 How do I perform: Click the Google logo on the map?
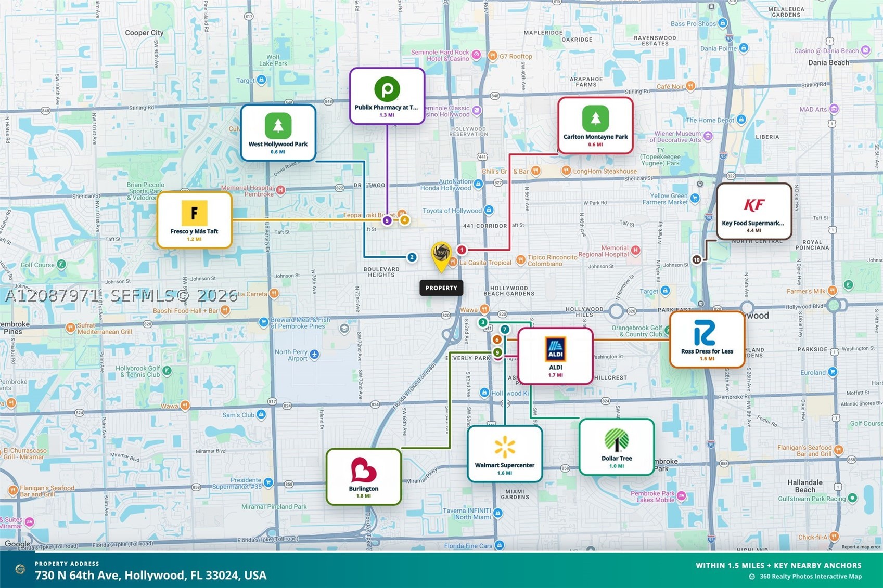point(17,544)
